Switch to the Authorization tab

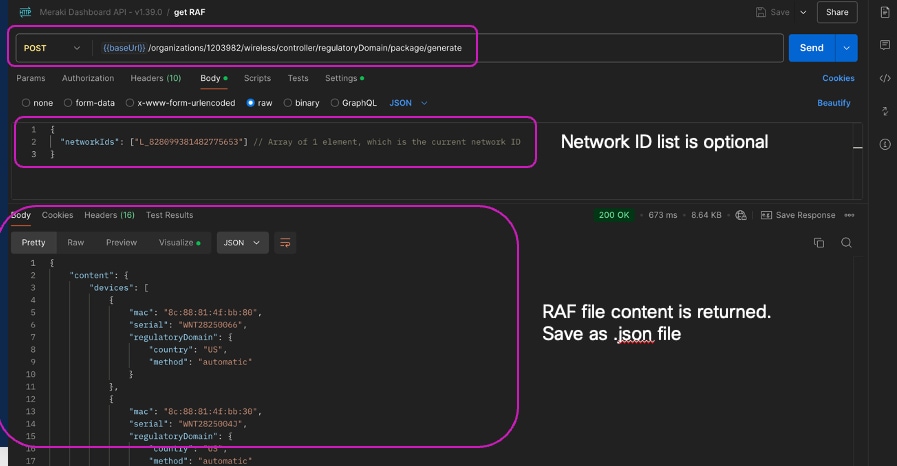(x=88, y=78)
